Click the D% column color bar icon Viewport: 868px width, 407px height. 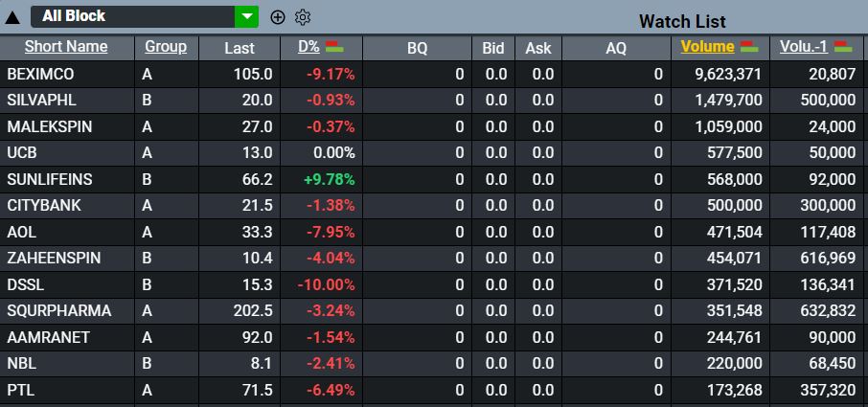tap(334, 46)
